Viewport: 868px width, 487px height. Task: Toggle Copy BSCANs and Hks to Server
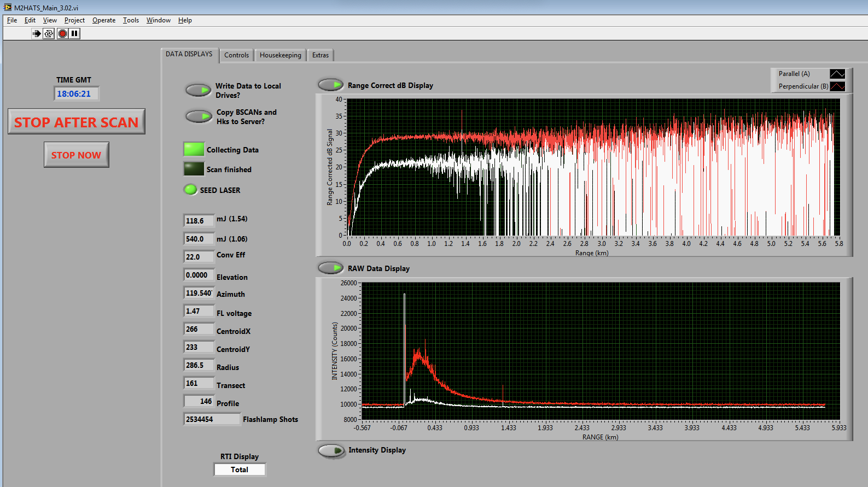click(199, 116)
